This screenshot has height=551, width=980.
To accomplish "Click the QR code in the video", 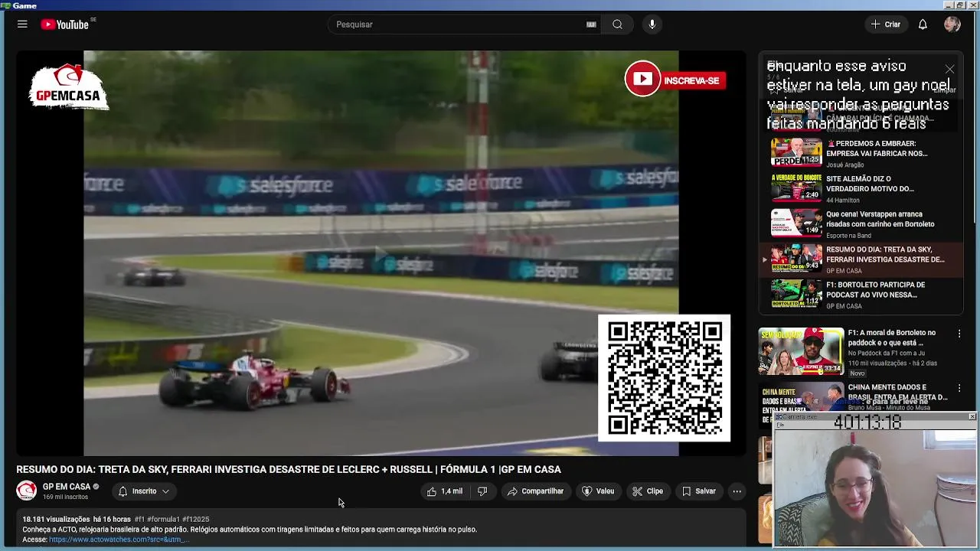I will [664, 378].
